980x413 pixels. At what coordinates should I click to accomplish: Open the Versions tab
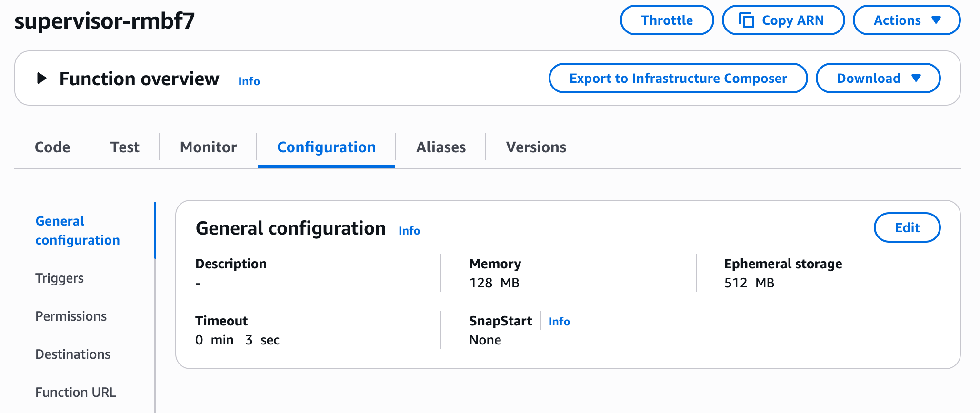pyautogui.click(x=536, y=147)
